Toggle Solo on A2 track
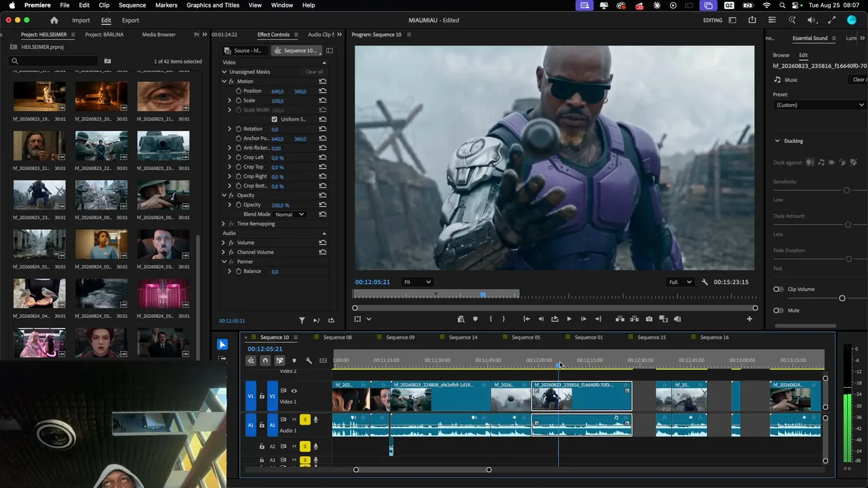Viewport: 868px width, 488px height. [305, 446]
